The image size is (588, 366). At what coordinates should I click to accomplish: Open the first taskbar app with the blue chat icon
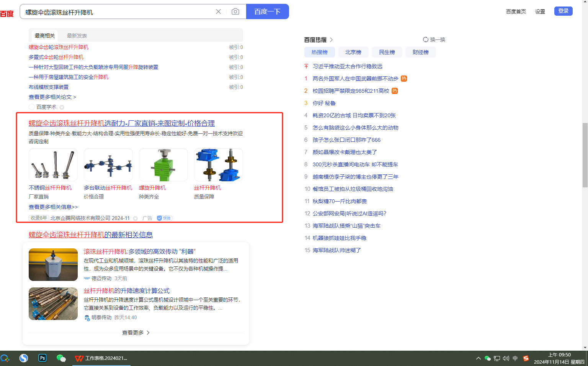(5, 358)
